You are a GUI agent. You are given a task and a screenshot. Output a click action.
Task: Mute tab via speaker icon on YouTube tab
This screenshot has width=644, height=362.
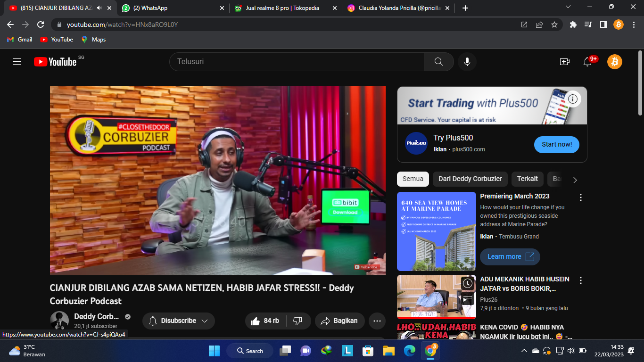tap(99, 8)
